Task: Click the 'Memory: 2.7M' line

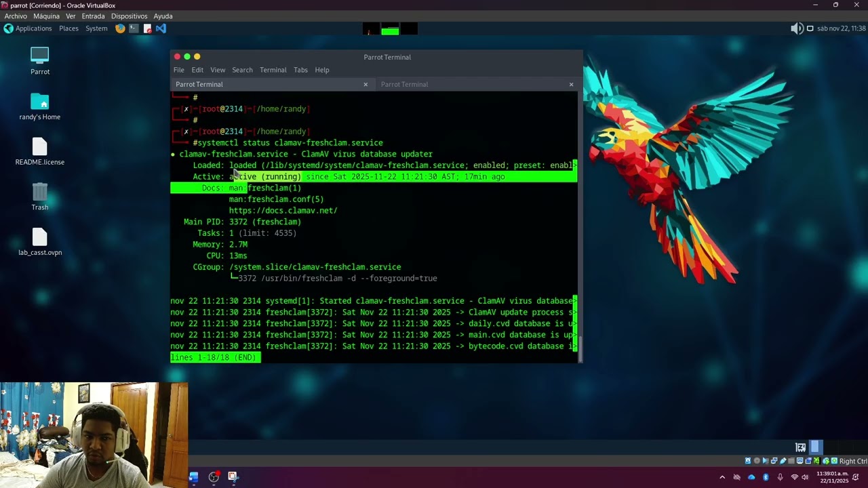Action: 220,245
